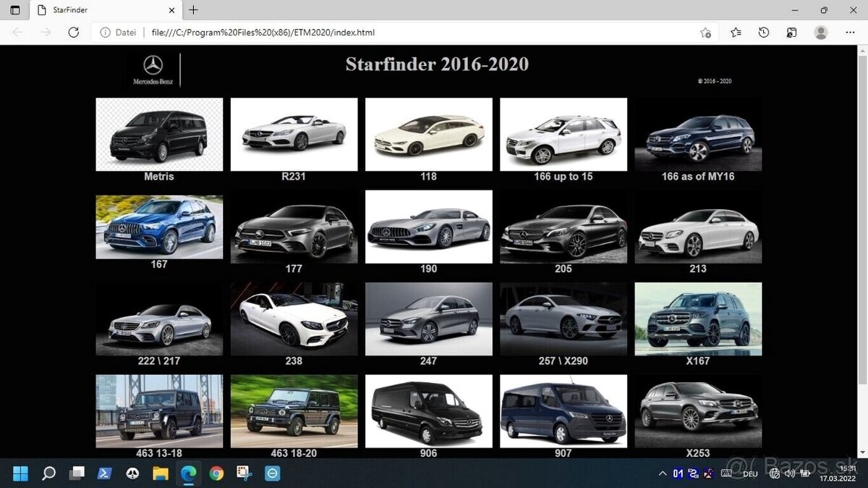
Task: Open the Settings and more menu
Action: pyautogui.click(x=851, y=33)
